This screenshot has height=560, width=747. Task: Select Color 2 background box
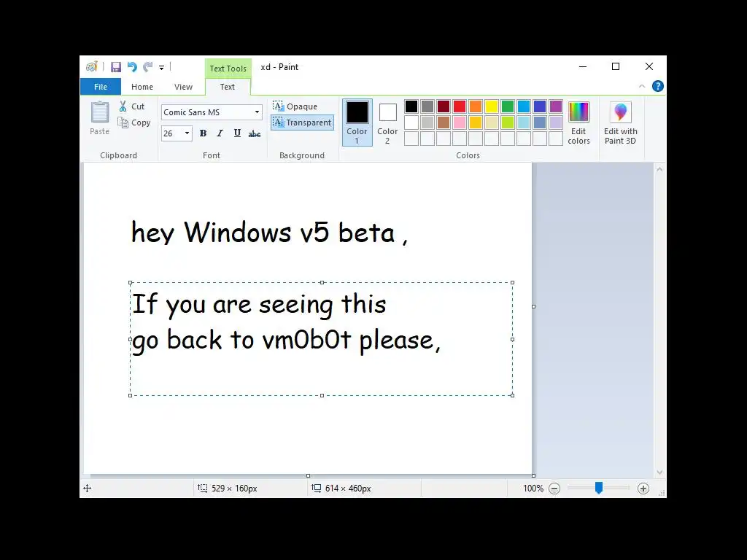coord(387,122)
